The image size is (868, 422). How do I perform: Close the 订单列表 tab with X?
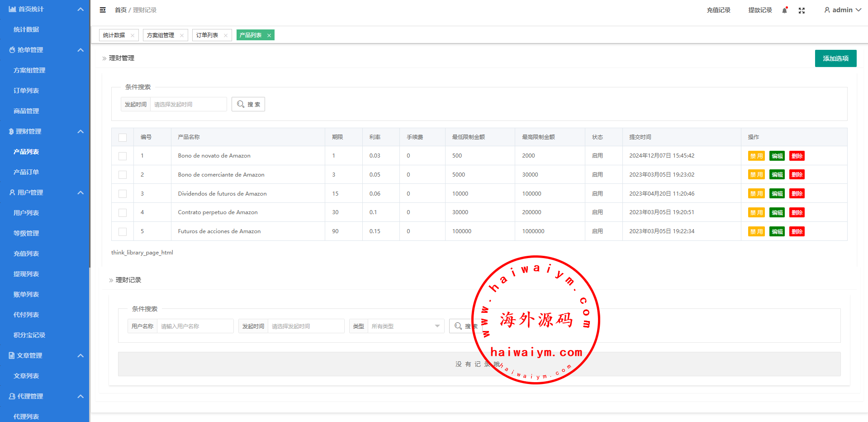[x=226, y=35]
